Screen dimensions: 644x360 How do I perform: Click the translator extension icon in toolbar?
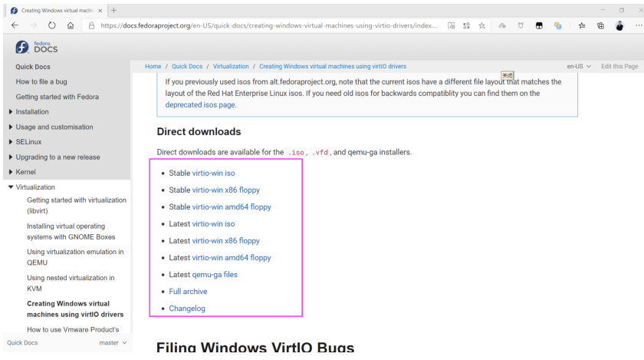[558, 25]
